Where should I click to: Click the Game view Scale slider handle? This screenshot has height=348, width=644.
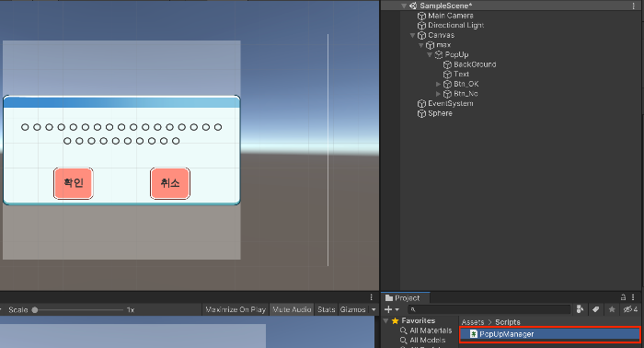click(35, 310)
